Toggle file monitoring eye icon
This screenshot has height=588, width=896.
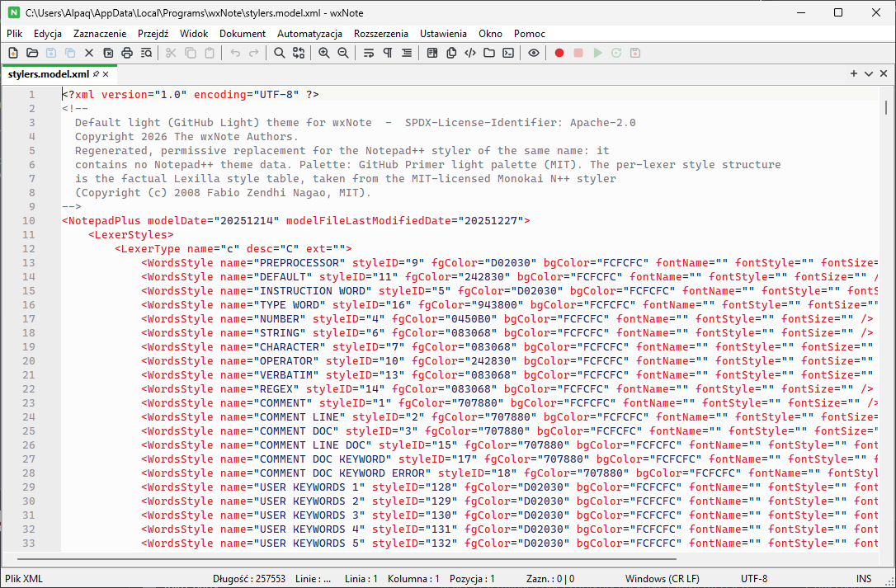(x=534, y=53)
